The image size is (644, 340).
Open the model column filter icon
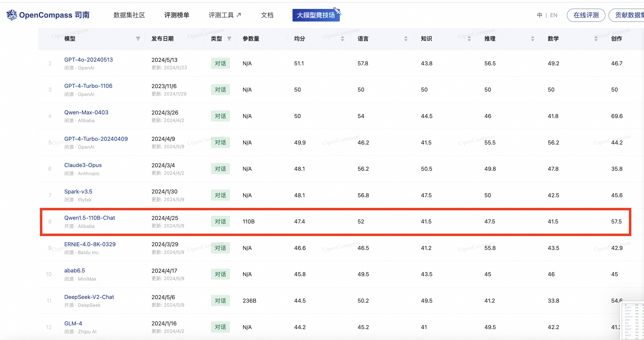138,38
